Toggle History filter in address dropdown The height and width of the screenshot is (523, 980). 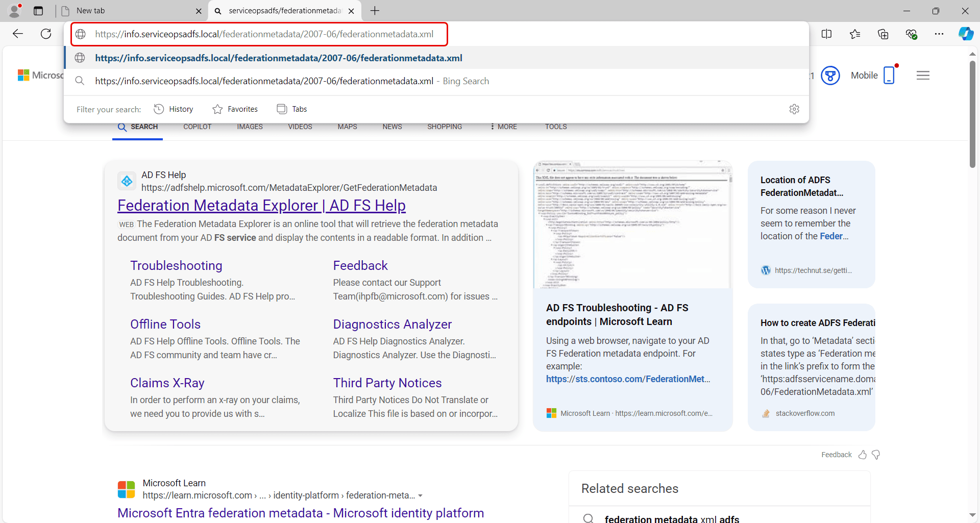click(x=174, y=109)
